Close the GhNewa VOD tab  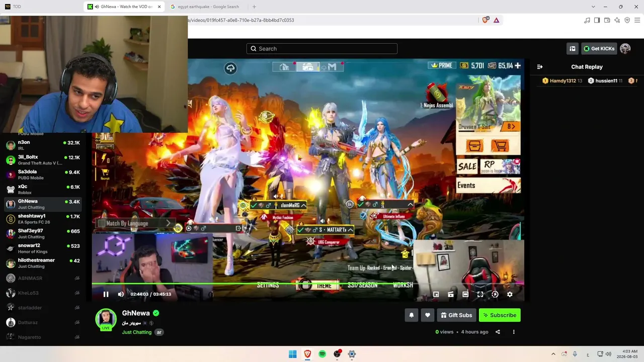159,7
